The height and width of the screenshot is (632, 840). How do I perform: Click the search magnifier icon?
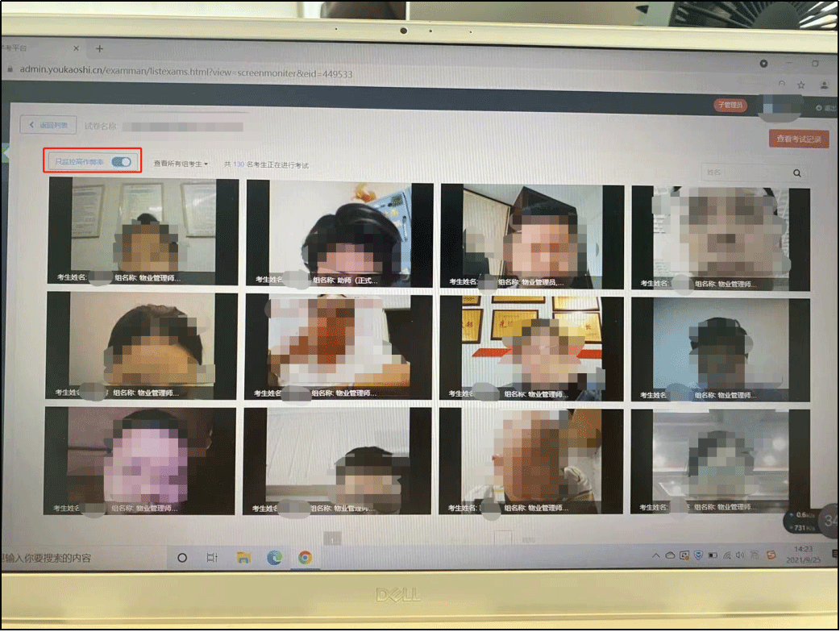[x=797, y=173]
